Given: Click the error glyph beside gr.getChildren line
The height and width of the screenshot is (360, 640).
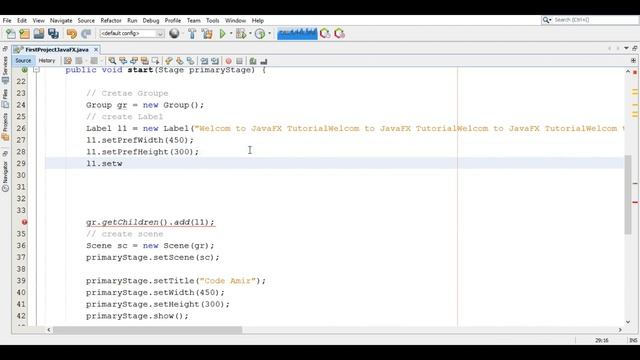Looking at the screenshot, I should (24, 222).
